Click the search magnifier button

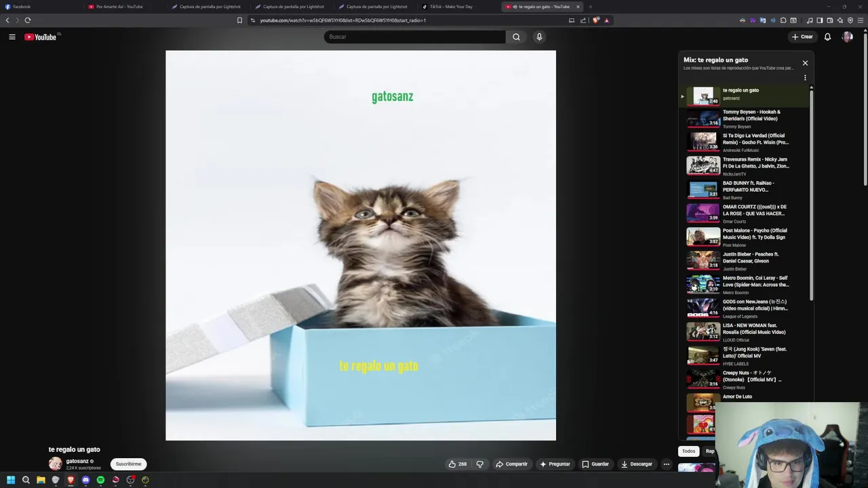coord(516,37)
